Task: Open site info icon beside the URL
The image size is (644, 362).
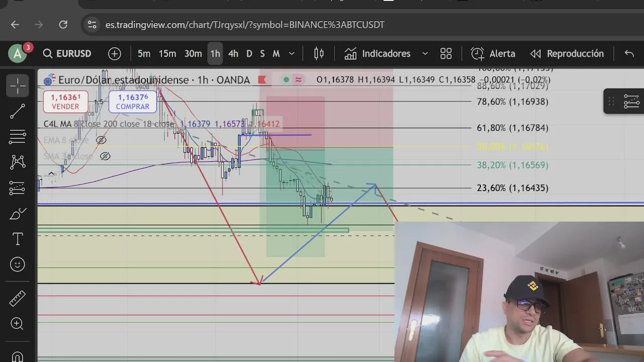Action: [x=92, y=24]
